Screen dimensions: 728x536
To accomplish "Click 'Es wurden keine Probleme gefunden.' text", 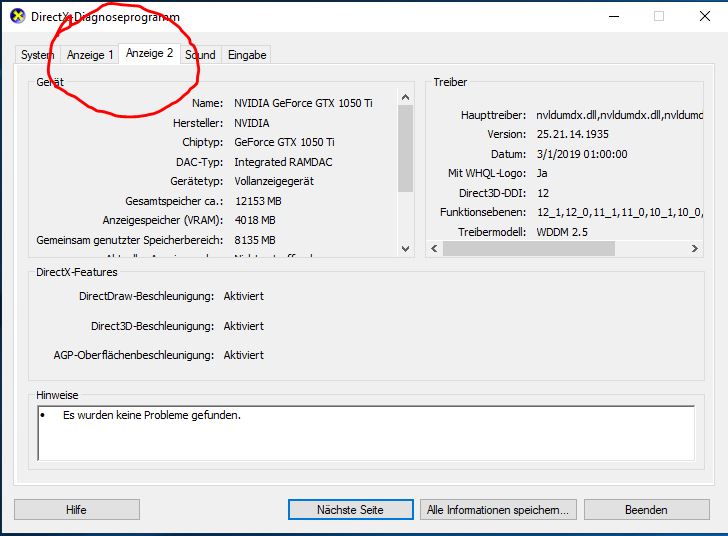I will click(x=152, y=415).
